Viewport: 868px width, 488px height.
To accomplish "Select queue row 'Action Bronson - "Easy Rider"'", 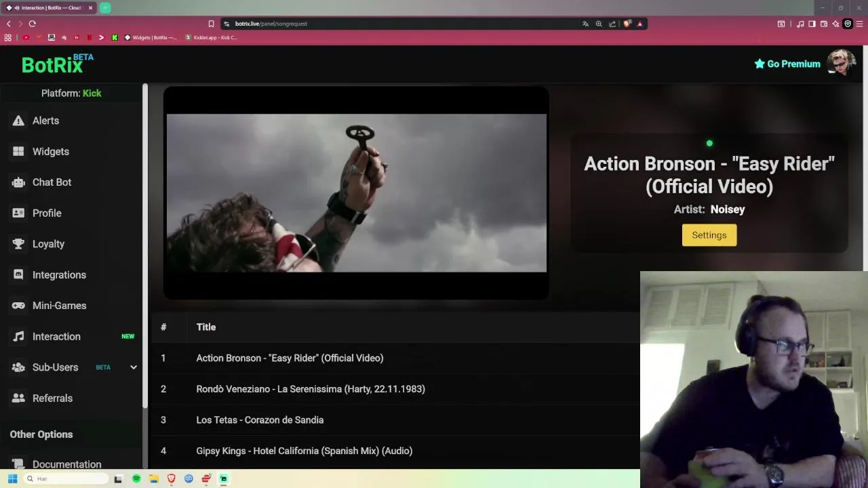I will point(395,358).
